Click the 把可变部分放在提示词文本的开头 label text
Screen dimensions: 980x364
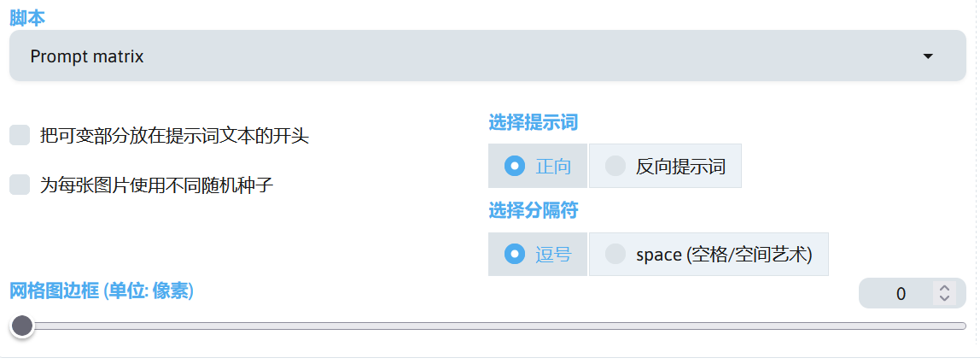(x=174, y=135)
